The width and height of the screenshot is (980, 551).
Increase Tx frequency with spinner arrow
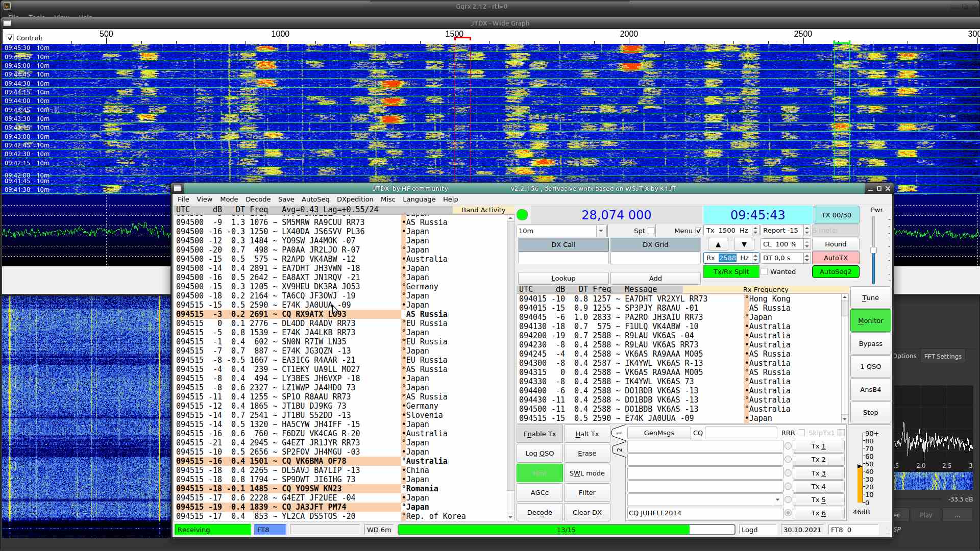click(755, 228)
